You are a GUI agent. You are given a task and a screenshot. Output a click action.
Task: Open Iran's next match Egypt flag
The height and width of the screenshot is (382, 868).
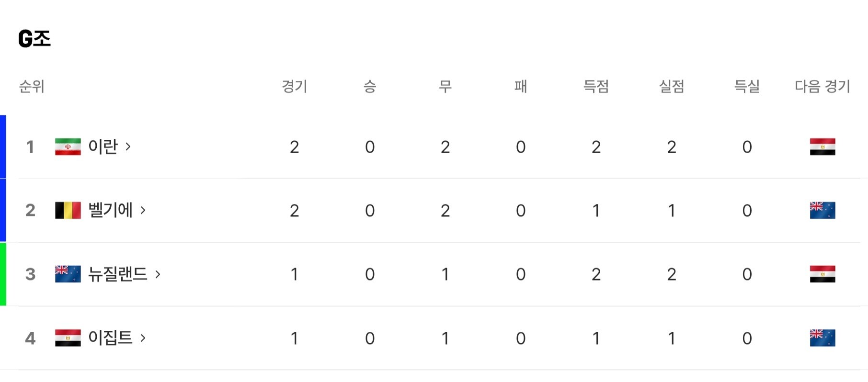[x=822, y=146]
